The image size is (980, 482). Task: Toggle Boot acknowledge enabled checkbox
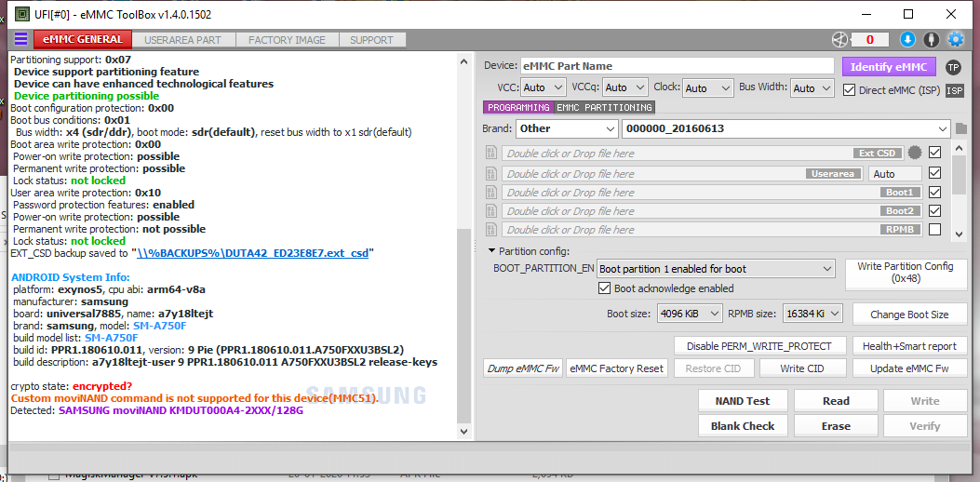click(604, 288)
